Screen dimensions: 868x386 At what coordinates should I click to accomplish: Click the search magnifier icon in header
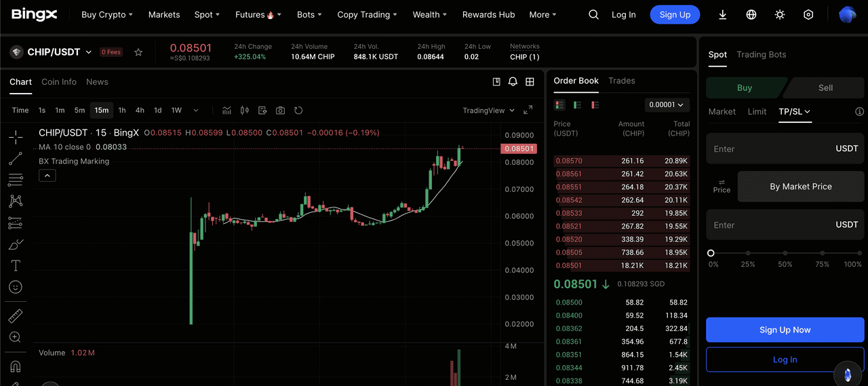593,14
